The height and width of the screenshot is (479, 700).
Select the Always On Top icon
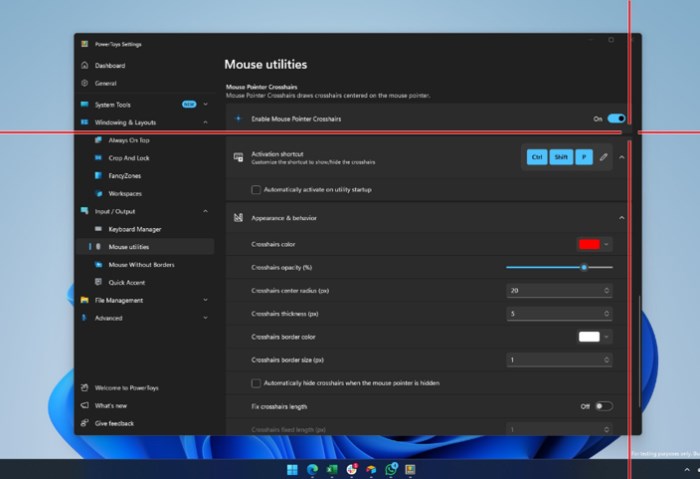tap(99, 140)
